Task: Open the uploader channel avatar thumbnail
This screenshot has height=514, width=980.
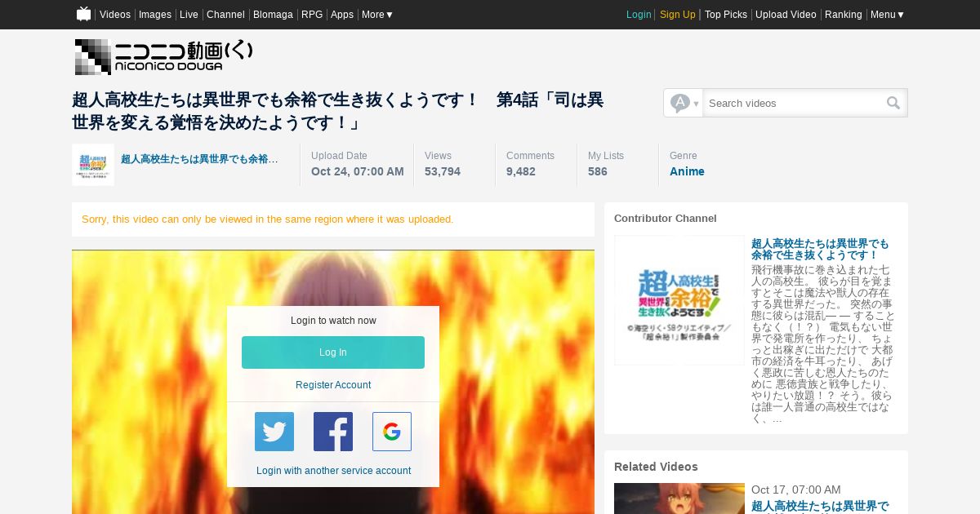Action: coord(93,165)
